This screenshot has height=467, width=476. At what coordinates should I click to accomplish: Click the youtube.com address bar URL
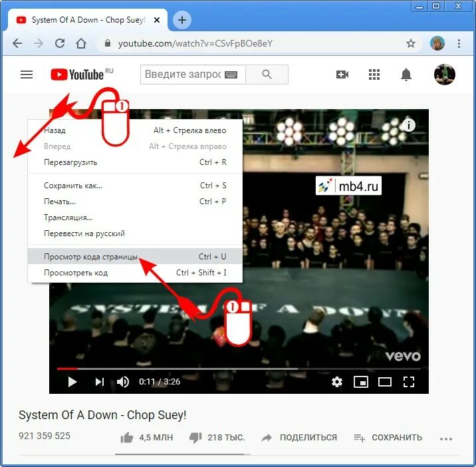pyautogui.click(x=195, y=44)
